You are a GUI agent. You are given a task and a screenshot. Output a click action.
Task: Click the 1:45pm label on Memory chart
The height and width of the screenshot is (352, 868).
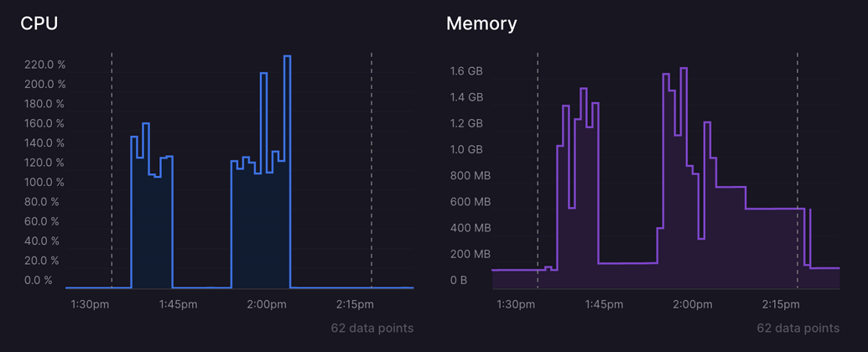pos(604,304)
